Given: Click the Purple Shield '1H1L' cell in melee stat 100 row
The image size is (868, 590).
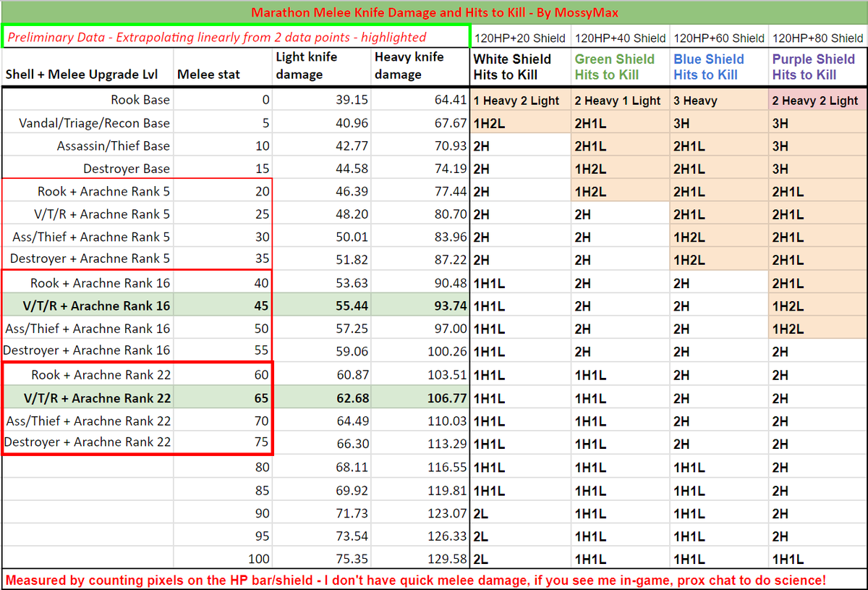Looking at the screenshot, I should pyautogui.click(x=818, y=559).
